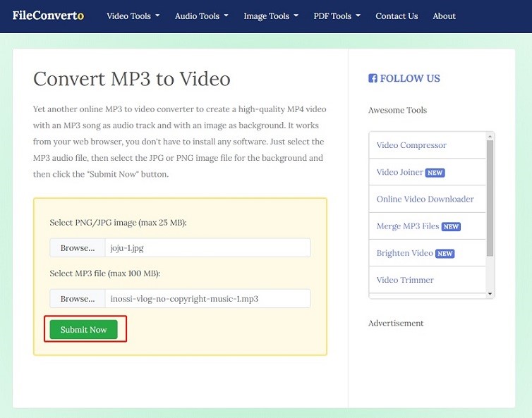Screen dimensions: 532x418
Task: Click the Convert MP3 to Video heading
Action: [132, 79]
